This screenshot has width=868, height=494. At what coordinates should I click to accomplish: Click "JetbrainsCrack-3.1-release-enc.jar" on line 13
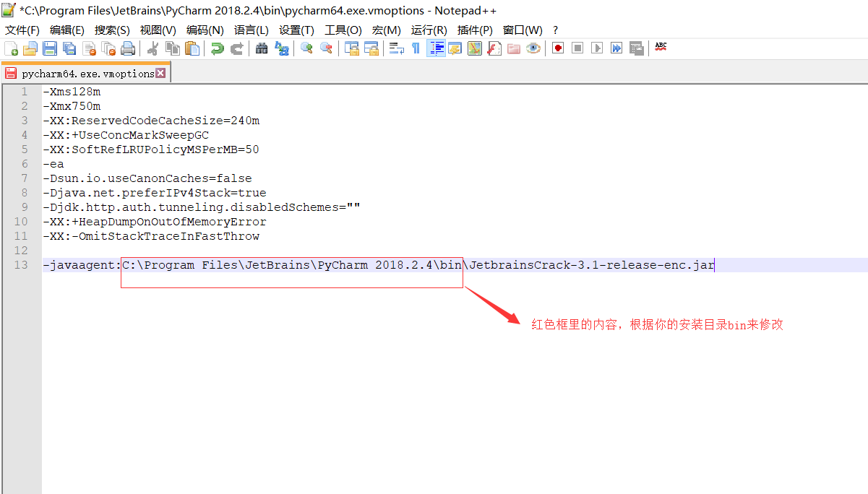(592, 265)
